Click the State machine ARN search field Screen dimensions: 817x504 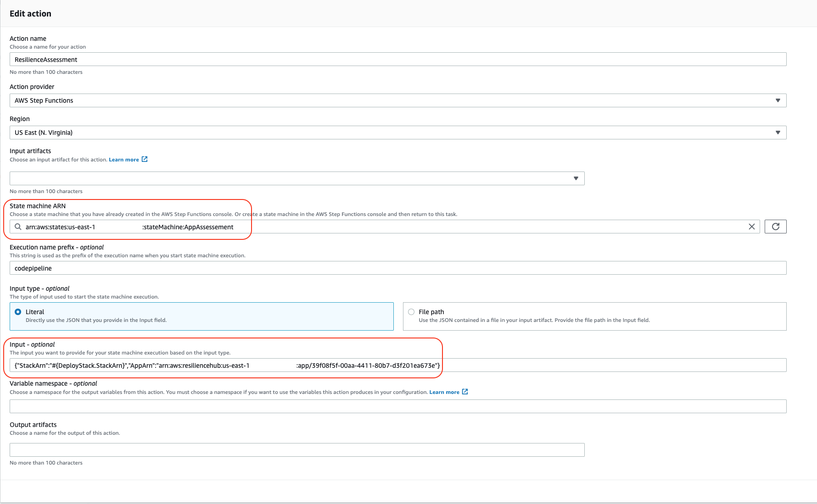[x=385, y=227]
